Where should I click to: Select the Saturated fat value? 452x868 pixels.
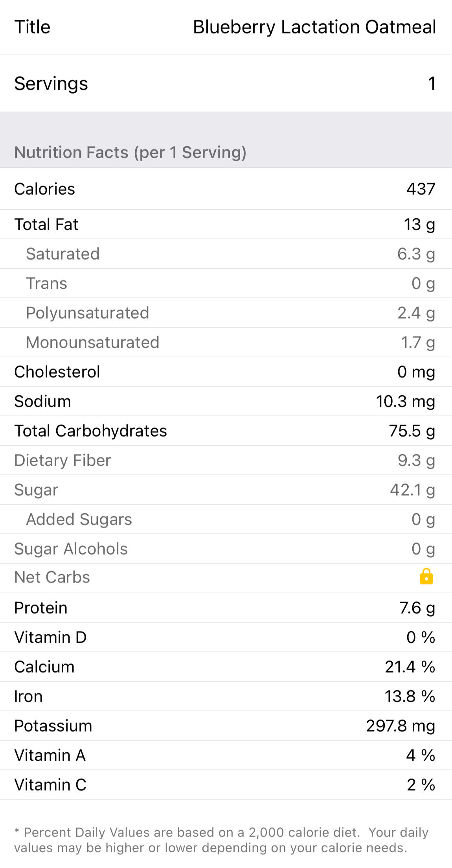pyautogui.click(x=416, y=254)
